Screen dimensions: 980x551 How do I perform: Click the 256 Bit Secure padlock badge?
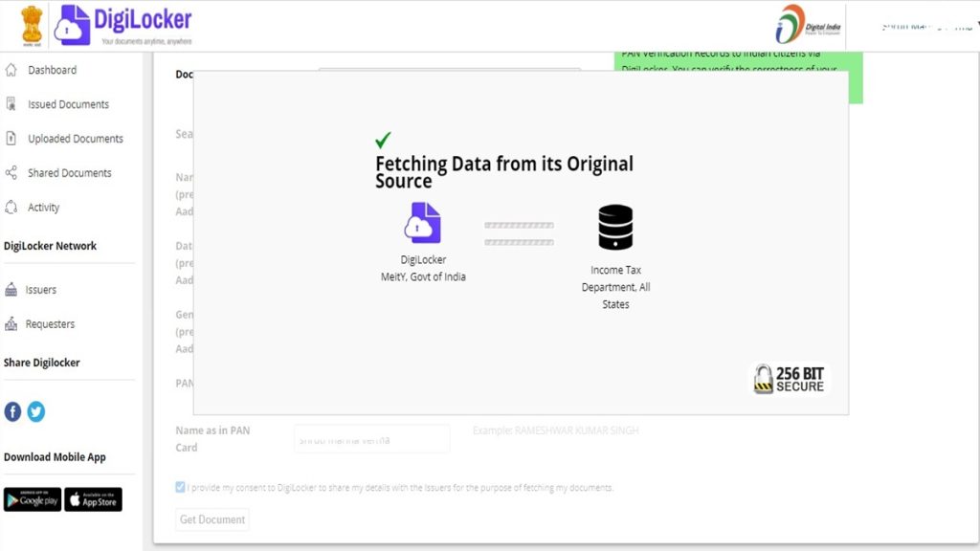[x=789, y=379]
